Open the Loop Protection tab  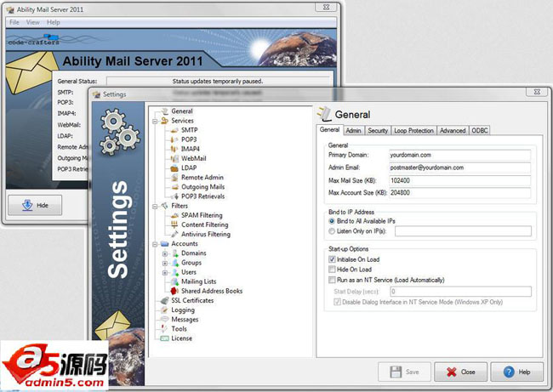[x=414, y=130]
